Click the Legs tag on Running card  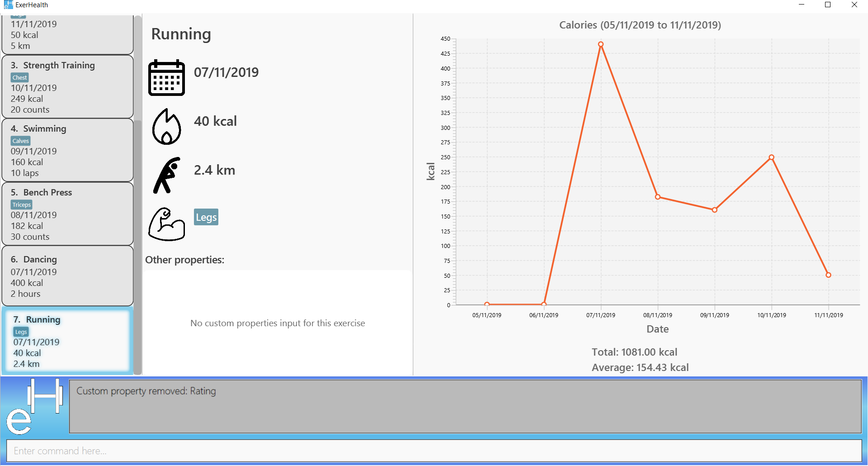pos(21,332)
